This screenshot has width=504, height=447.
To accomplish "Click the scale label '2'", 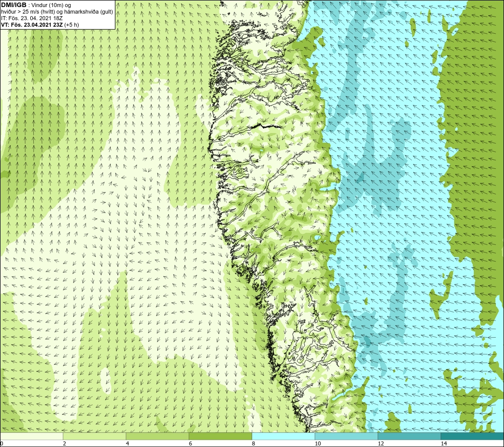I will [x=65, y=443].
